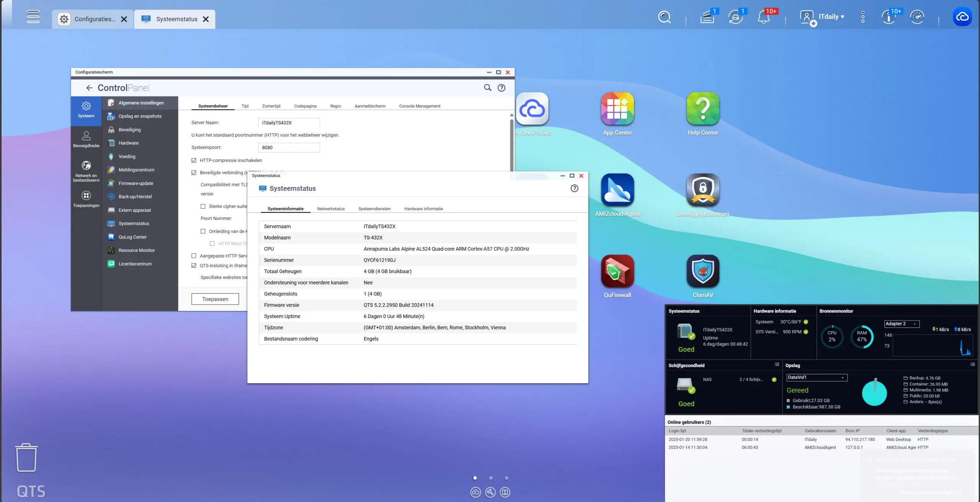980x502 pixels.
Task: Expand Schijfgezondheid list view icon
Action: tap(777, 365)
